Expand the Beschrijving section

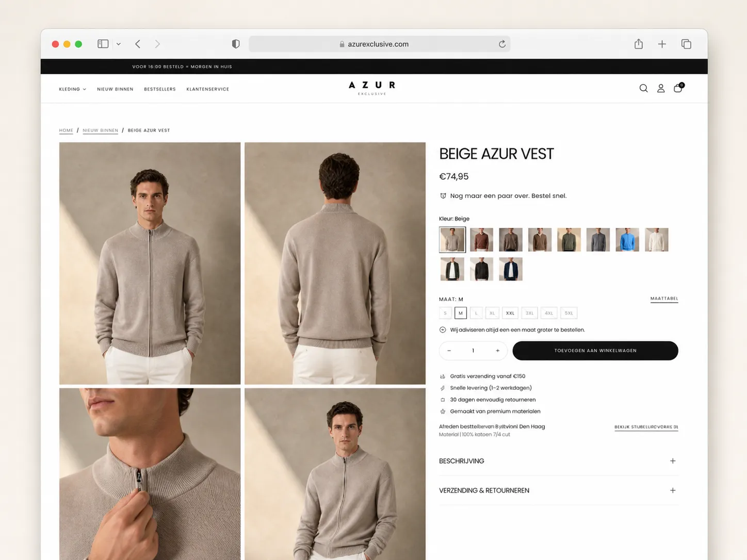(558, 461)
